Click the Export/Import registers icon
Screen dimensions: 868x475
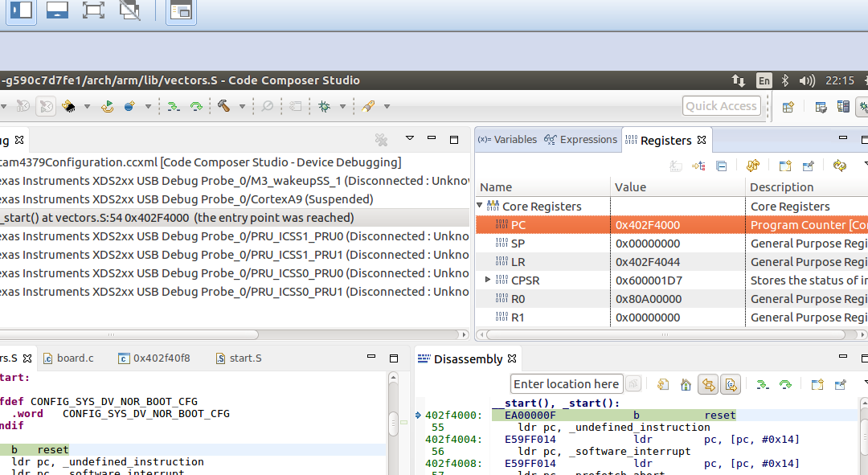tap(753, 166)
